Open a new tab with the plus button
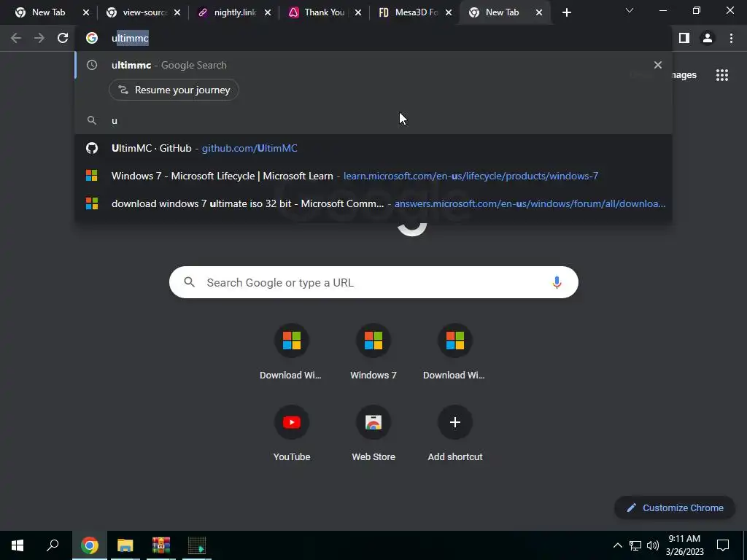747x560 pixels. point(566,12)
